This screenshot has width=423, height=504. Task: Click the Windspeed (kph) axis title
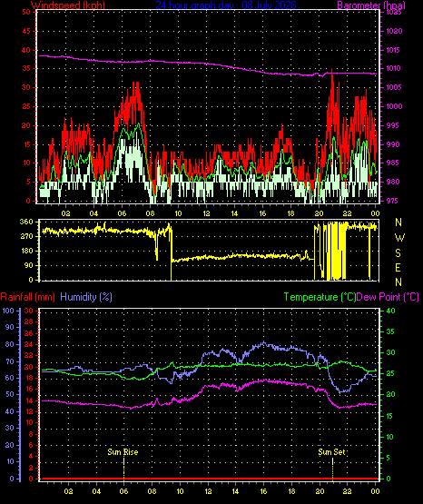68,5
